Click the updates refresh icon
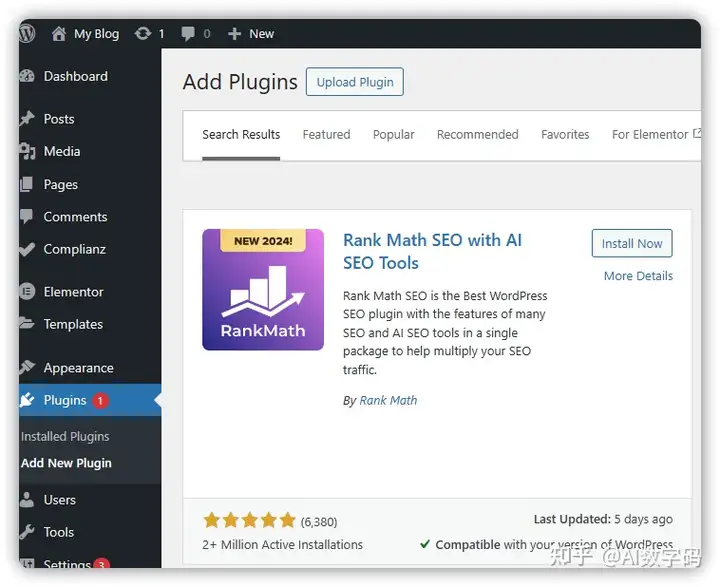Image resolution: width=720 pixels, height=587 pixels. pyautogui.click(x=143, y=34)
